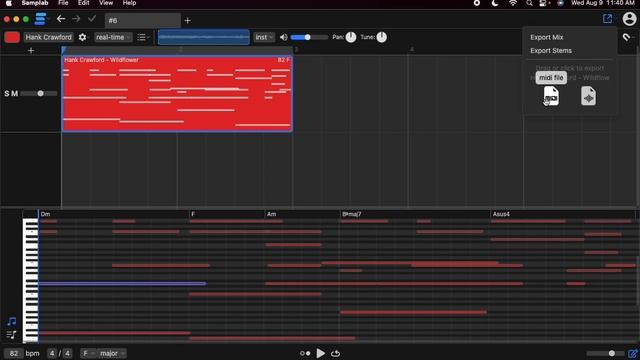Click the checkmark apply icon

tap(92, 19)
